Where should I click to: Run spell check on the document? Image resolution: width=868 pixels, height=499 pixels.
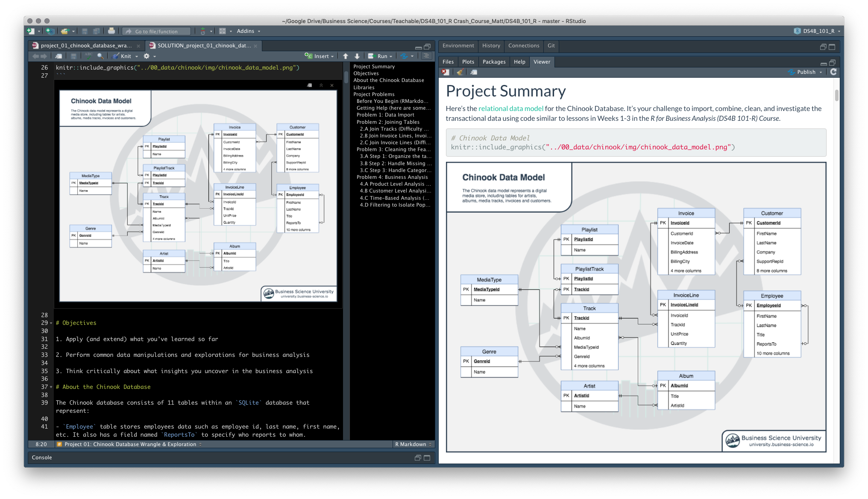(88, 55)
